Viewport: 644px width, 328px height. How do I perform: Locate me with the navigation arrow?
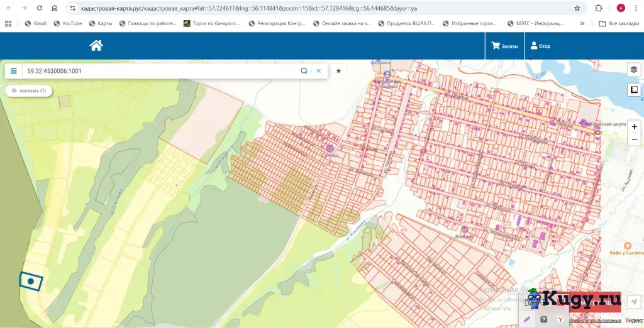click(634, 302)
